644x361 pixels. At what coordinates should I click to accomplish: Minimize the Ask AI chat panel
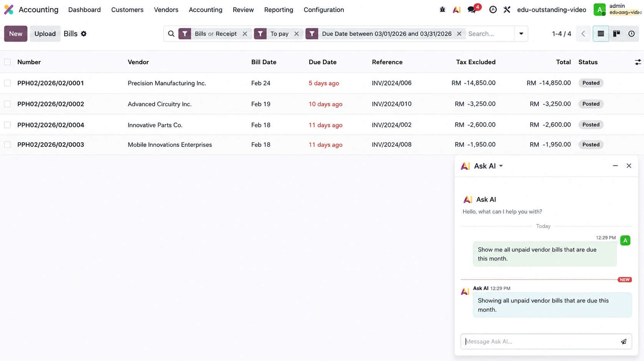pos(615,166)
